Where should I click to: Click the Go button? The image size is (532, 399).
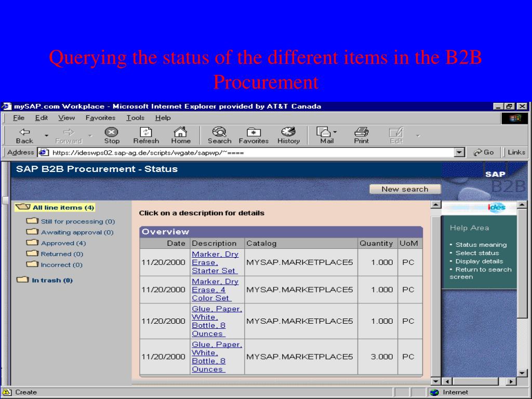coord(484,152)
